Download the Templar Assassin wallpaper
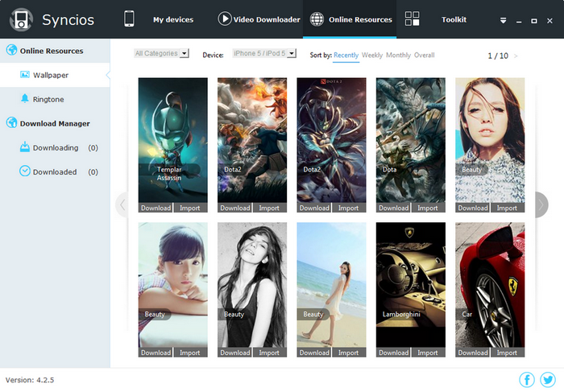Image resolution: width=564 pixels, height=392 pixels. 156,208
